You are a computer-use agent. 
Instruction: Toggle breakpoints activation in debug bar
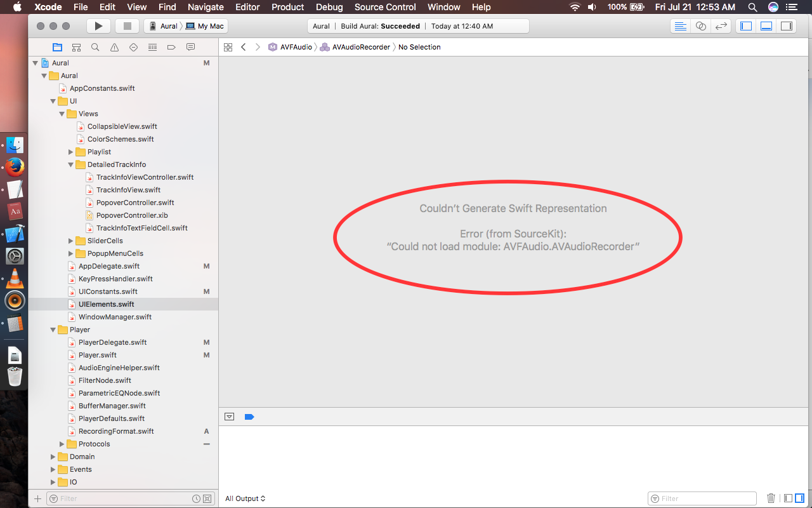[x=249, y=417]
